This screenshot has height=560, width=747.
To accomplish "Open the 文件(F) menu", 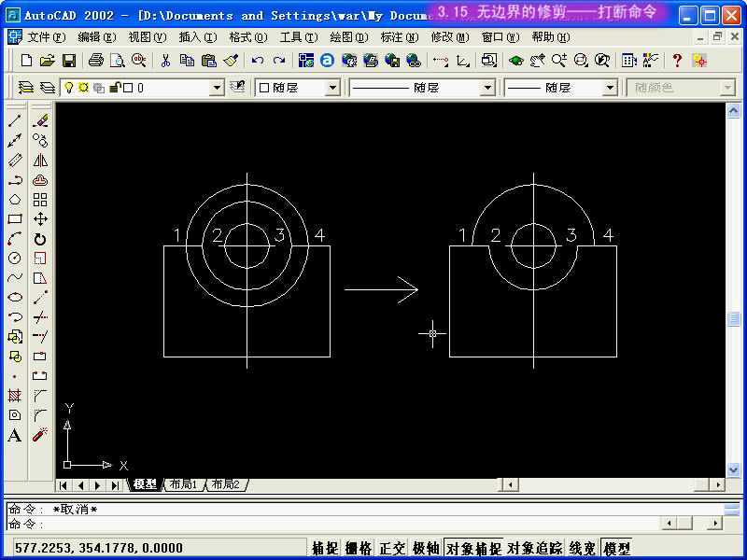I will coord(46,37).
